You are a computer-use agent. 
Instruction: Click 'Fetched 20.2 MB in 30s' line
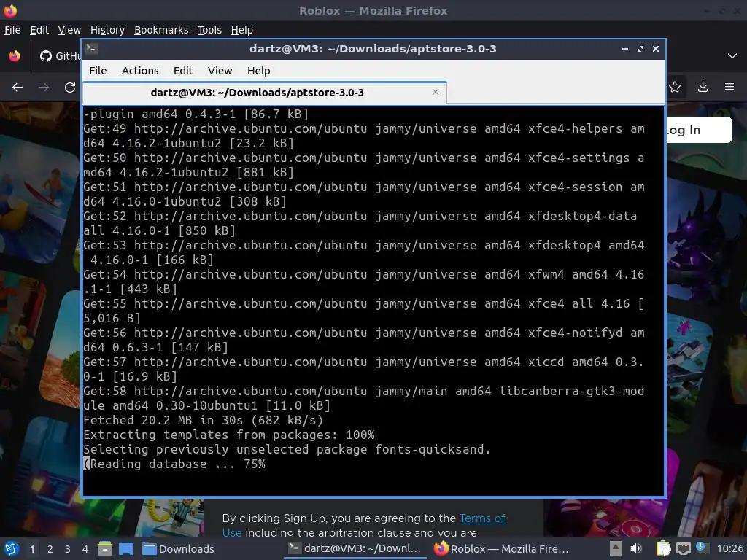[x=204, y=420]
